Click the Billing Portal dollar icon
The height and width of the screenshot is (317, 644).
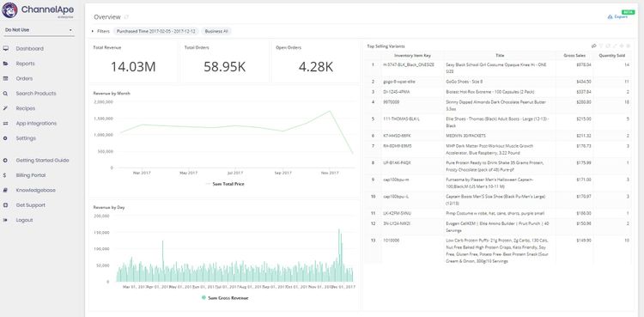[x=4, y=175]
